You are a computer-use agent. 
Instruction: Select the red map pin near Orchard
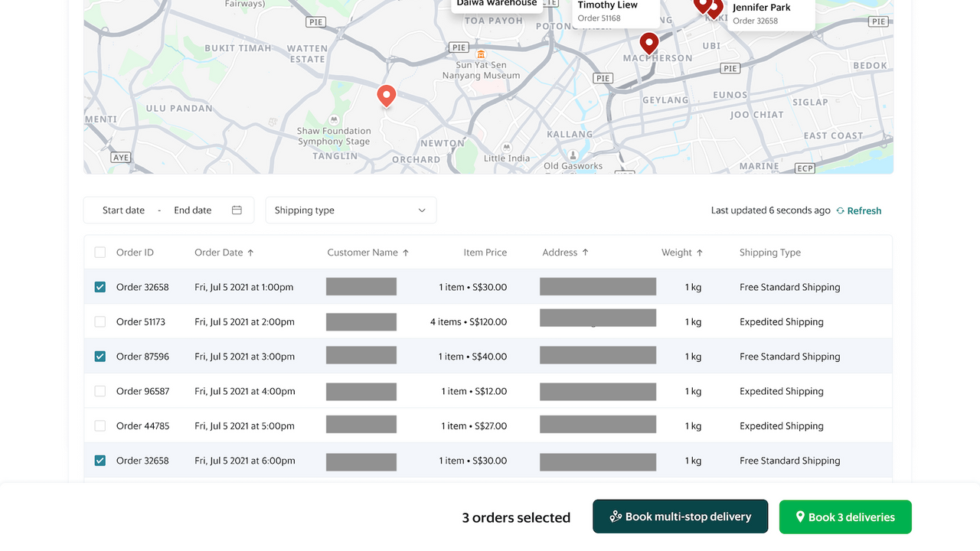pyautogui.click(x=386, y=96)
